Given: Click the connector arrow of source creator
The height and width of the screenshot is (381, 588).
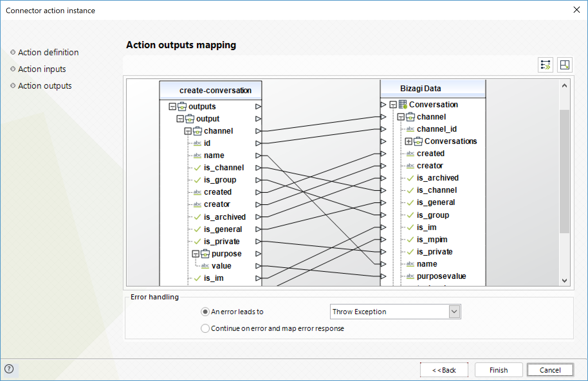Looking at the screenshot, I should click(x=258, y=204).
